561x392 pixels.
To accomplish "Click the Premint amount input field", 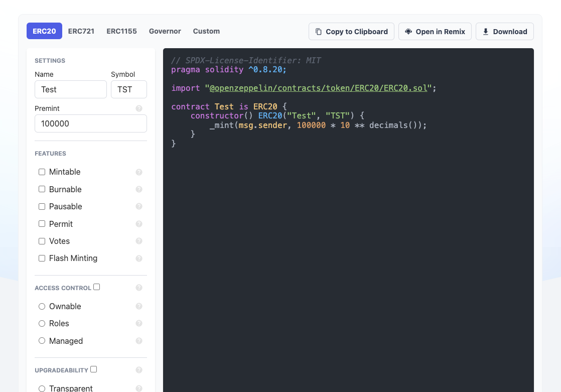I will (90, 123).
